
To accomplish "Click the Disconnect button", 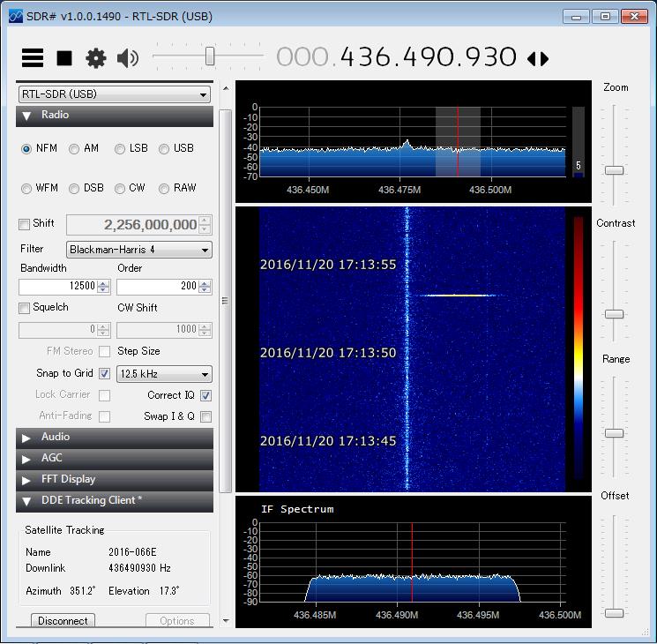I will tap(63, 620).
